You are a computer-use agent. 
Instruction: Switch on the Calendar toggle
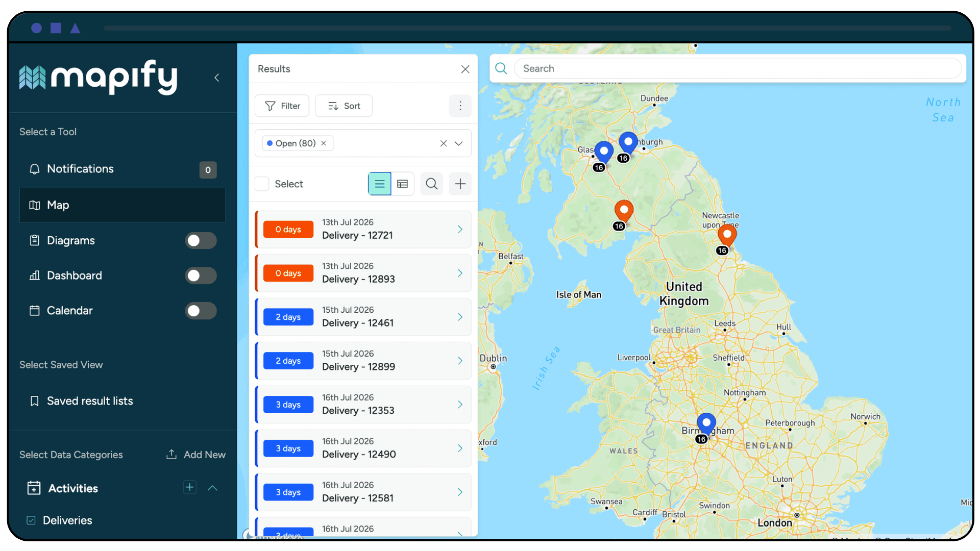click(x=201, y=311)
